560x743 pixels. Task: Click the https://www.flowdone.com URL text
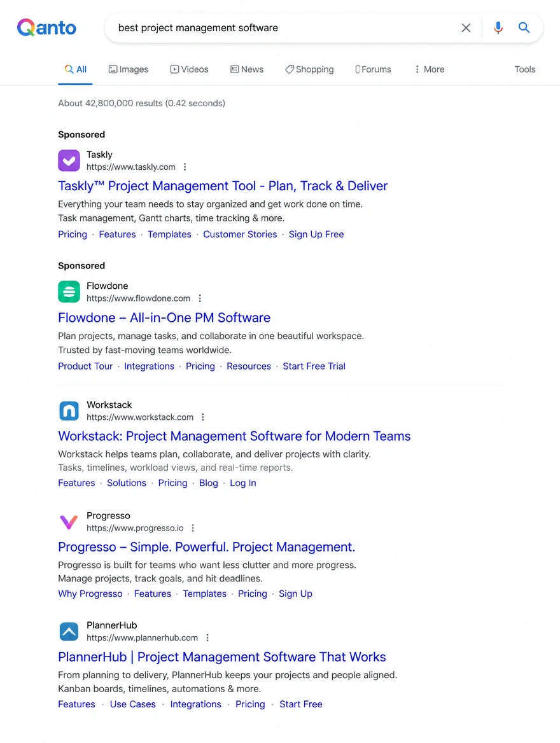coord(138,298)
